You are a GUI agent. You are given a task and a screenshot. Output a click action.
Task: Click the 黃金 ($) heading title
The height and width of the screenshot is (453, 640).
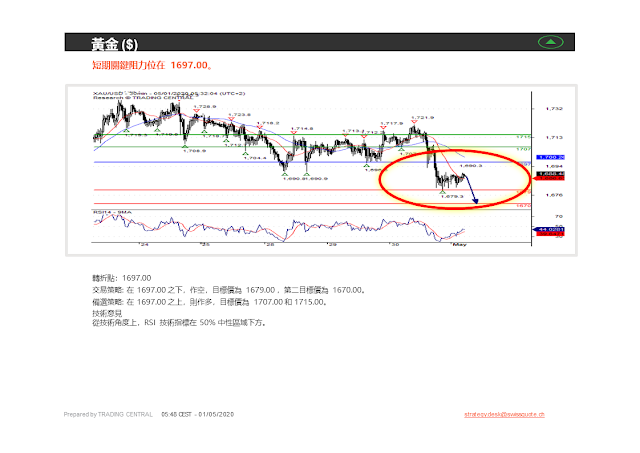(x=115, y=44)
